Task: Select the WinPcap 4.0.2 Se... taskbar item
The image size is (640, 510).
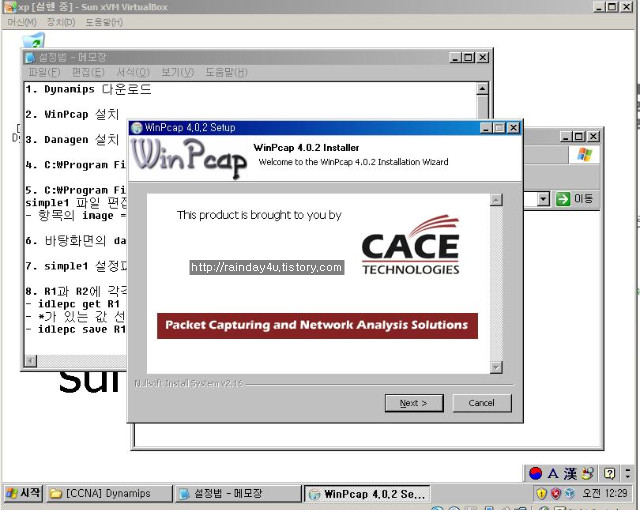Action: [x=367, y=494]
